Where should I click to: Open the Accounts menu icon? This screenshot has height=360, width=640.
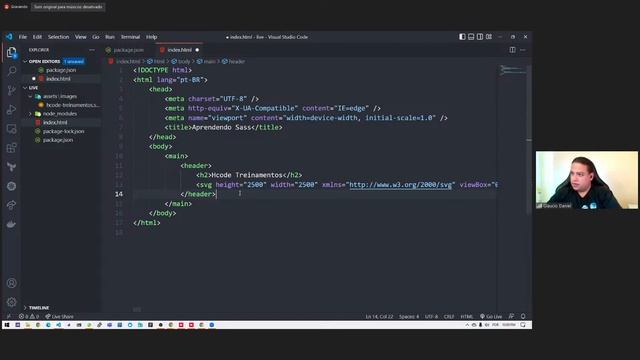(x=11, y=283)
